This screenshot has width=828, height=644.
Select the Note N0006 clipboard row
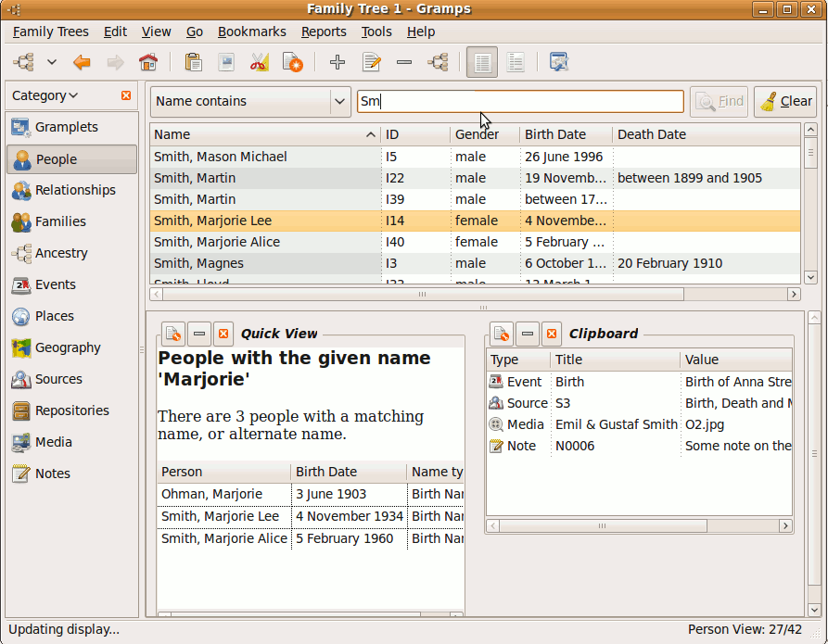(x=640, y=446)
